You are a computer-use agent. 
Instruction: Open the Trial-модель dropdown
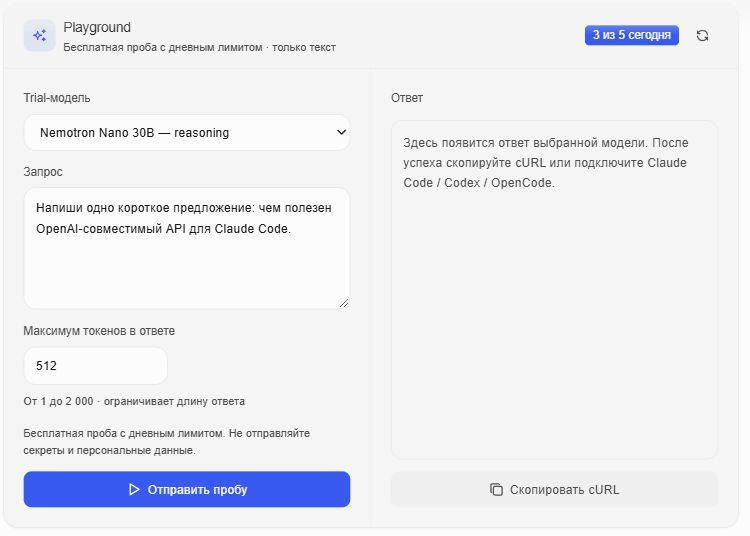click(187, 132)
